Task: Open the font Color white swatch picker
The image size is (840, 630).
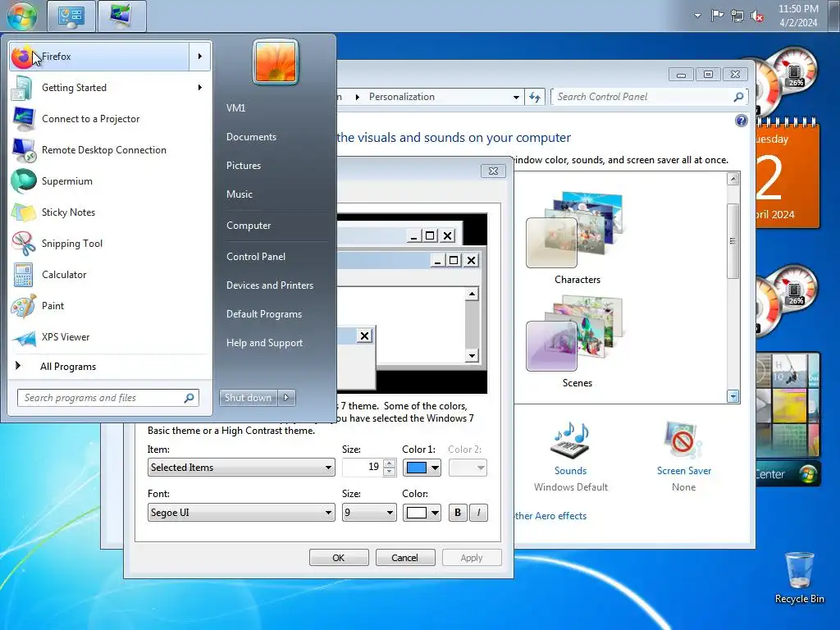Action: tap(422, 513)
